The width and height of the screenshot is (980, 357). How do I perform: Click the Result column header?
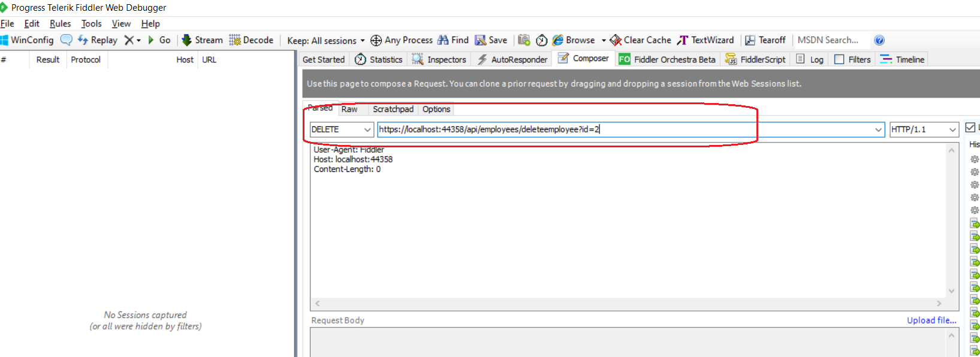tap(48, 59)
